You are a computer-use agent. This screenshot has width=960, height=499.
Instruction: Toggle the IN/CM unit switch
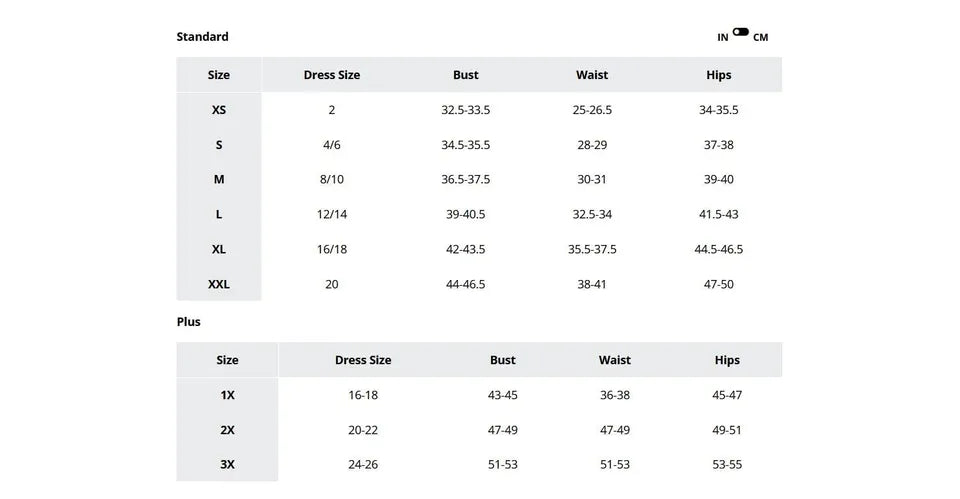tap(740, 32)
